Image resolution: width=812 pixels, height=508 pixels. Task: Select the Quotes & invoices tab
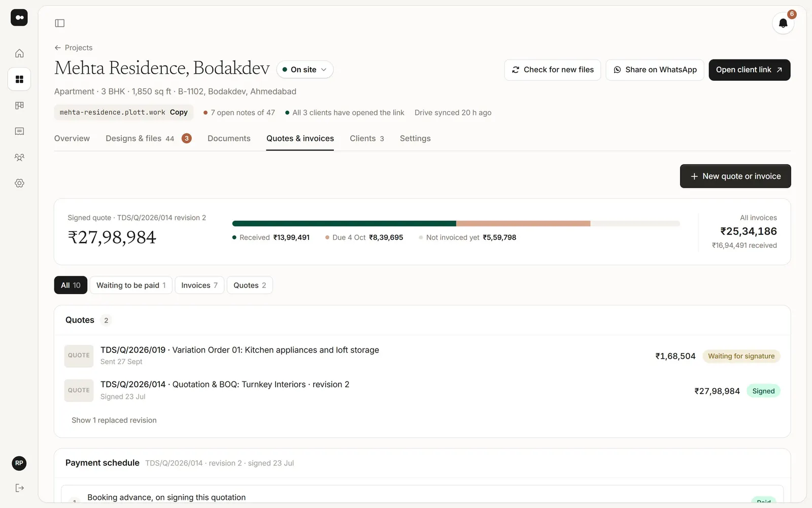pos(300,138)
